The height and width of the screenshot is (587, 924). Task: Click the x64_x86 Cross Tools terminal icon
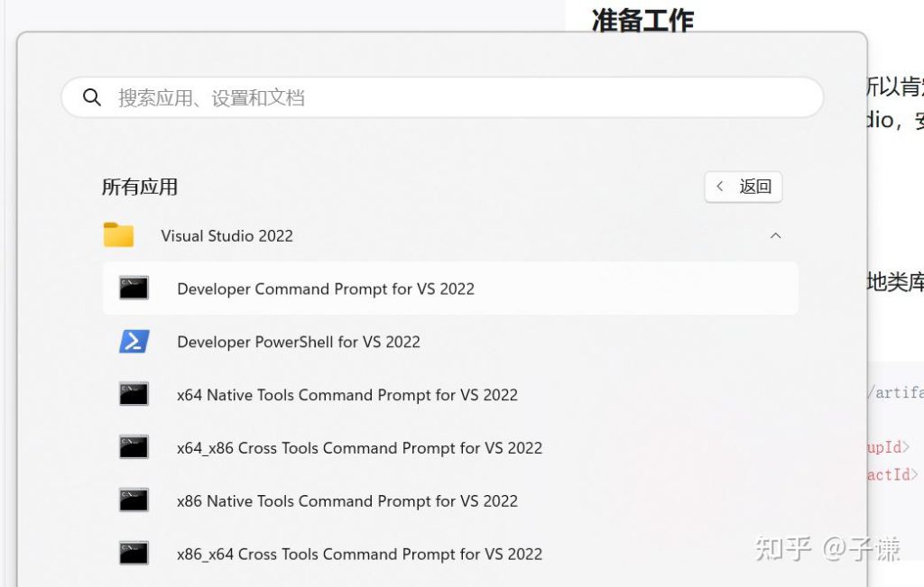coord(134,448)
